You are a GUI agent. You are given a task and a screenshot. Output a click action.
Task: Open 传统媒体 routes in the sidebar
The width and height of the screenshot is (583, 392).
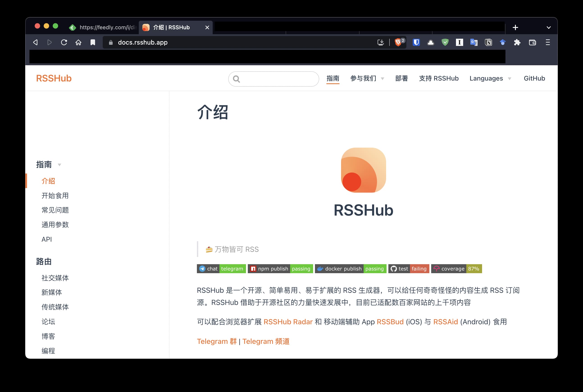55,307
